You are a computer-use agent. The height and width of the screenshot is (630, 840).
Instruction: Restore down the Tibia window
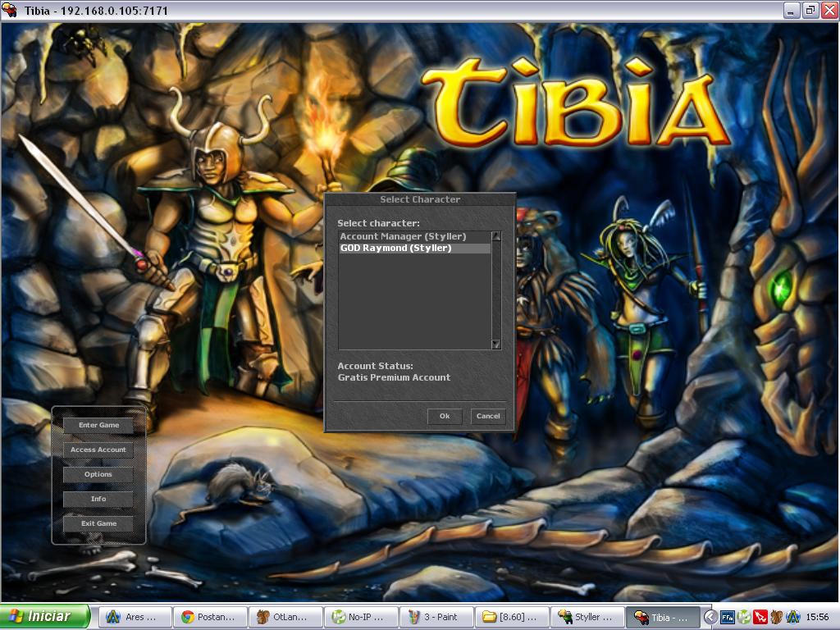[x=810, y=10]
